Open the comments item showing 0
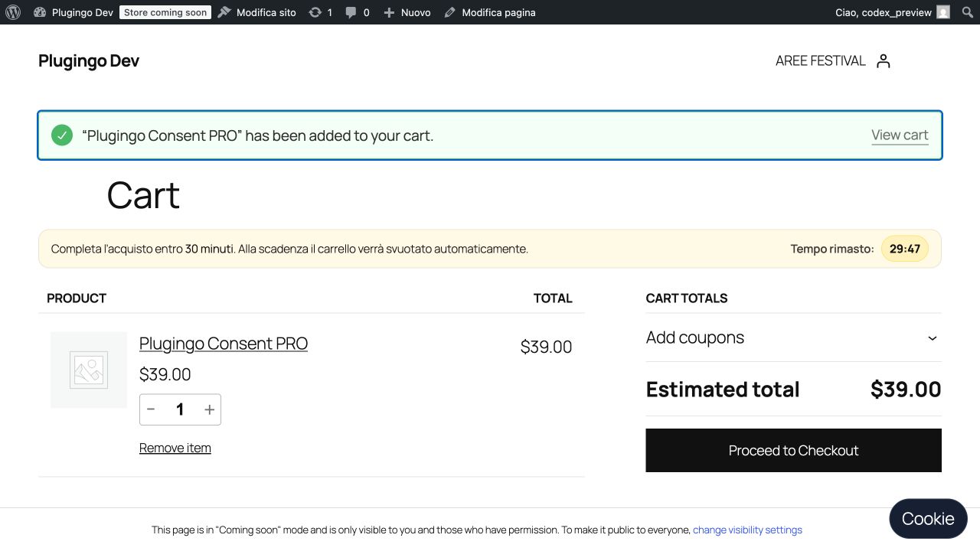 (358, 12)
